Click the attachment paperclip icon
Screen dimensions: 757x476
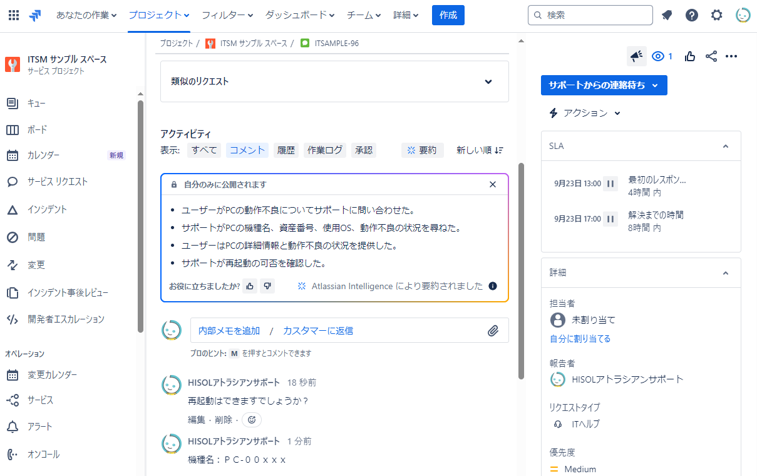click(x=493, y=330)
